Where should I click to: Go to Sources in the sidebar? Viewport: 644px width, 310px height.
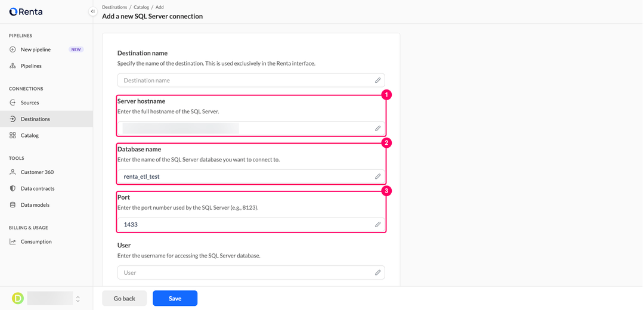tap(47, 103)
